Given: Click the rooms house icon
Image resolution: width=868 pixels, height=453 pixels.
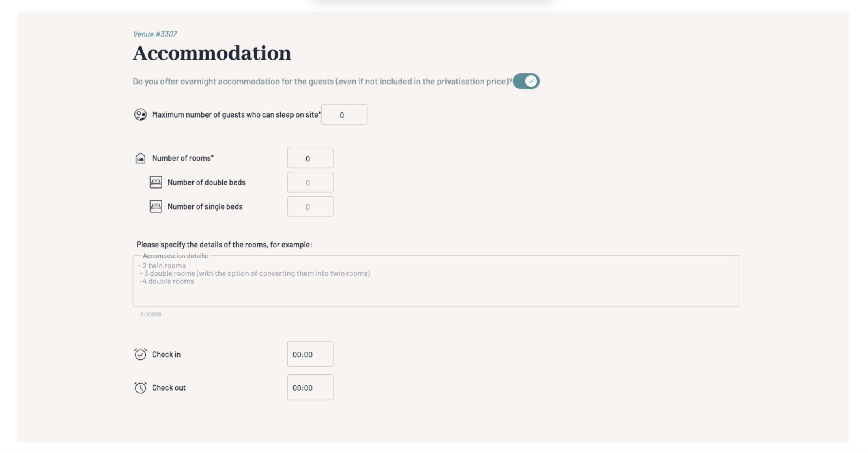Looking at the screenshot, I should [140, 158].
